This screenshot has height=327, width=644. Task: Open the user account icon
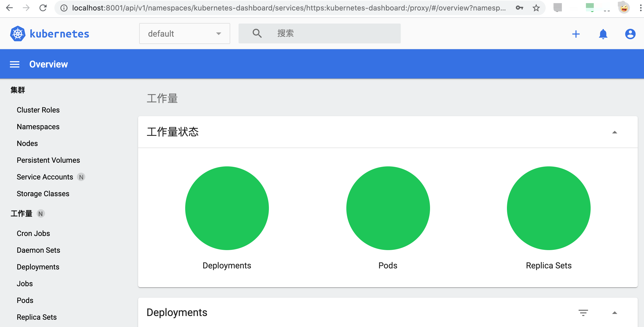point(630,34)
